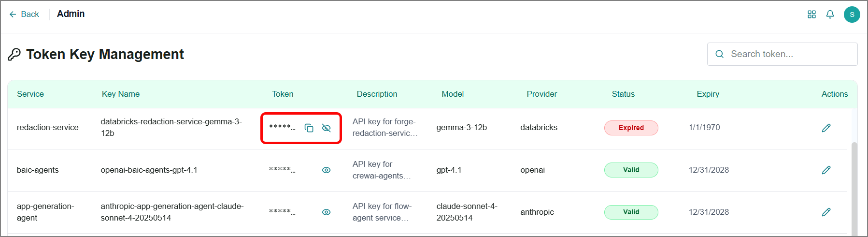Hide the redaction-service token value
This screenshot has width=868, height=237.
tap(326, 128)
